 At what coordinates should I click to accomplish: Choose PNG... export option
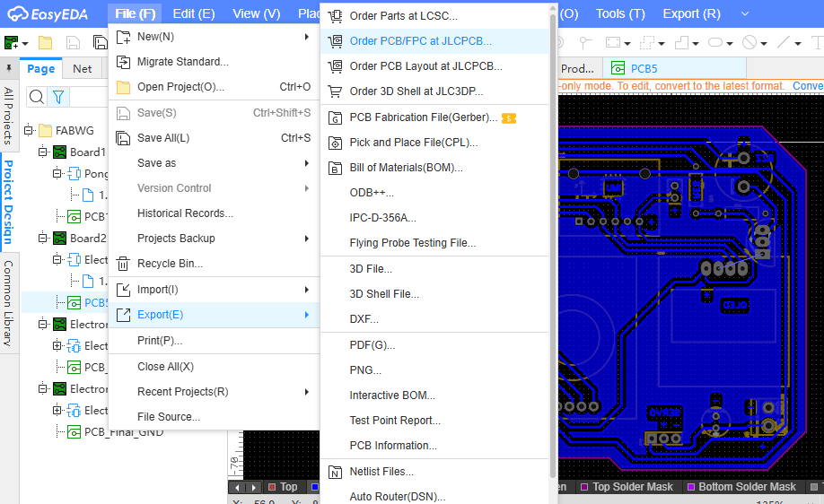[x=434, y=370]
